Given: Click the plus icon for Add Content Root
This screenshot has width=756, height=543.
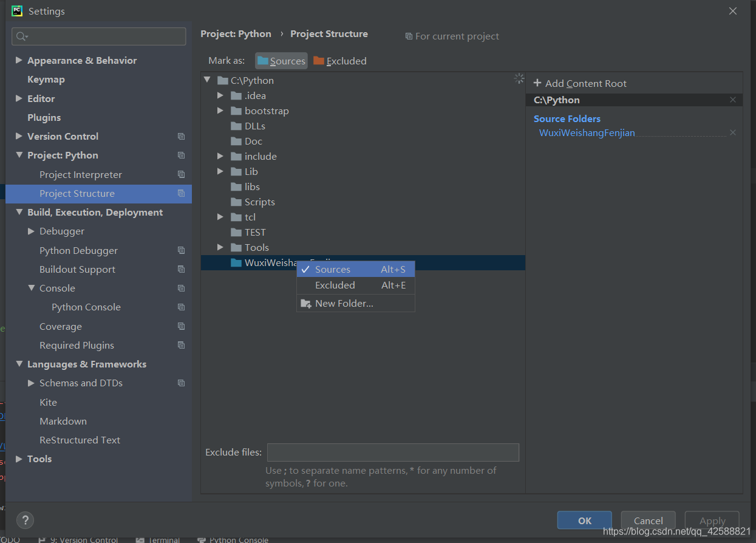Looking at the screenshot, I should [x=537, y=83].
